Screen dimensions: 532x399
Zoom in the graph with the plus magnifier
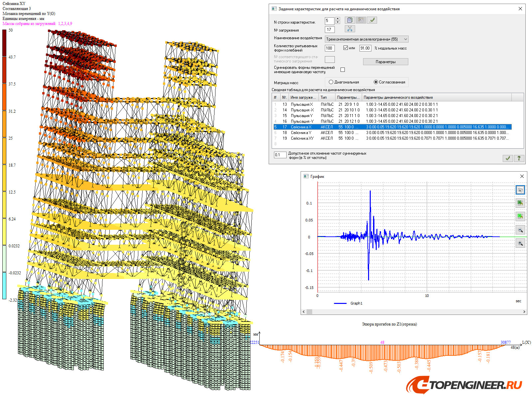click(520, 243)
